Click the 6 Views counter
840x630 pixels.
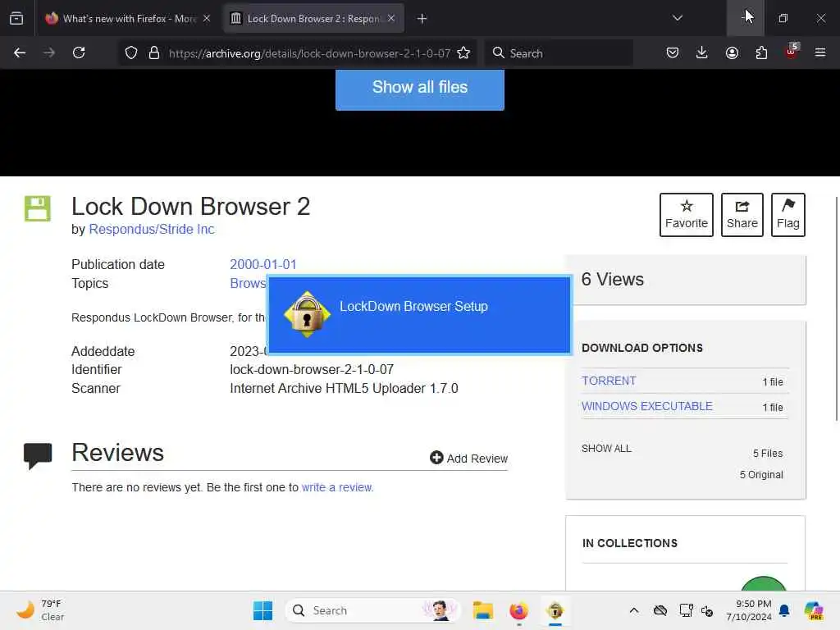612,279
